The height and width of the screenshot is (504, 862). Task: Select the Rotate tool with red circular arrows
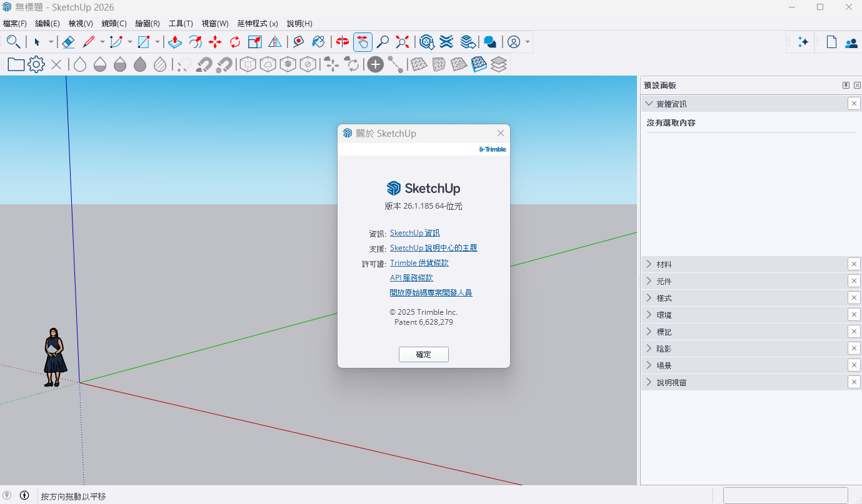pyautogui.click(x=235, y=42)
